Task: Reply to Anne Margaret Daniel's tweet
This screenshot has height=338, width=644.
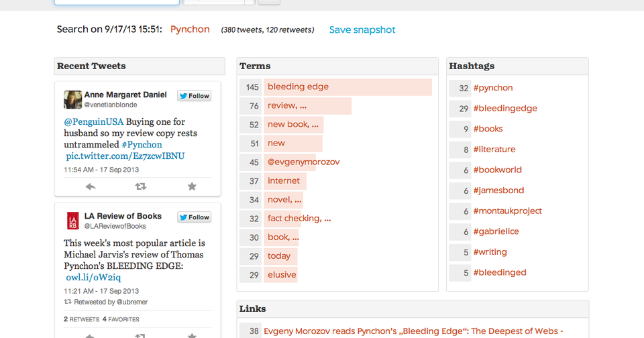Action: point(91,187)
